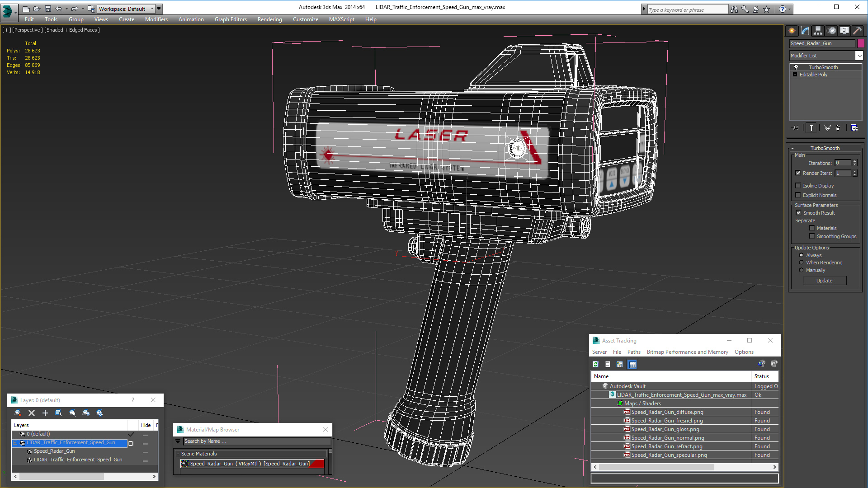Open the Modifiers menu
868x488 pixels.
click(156, 19)
